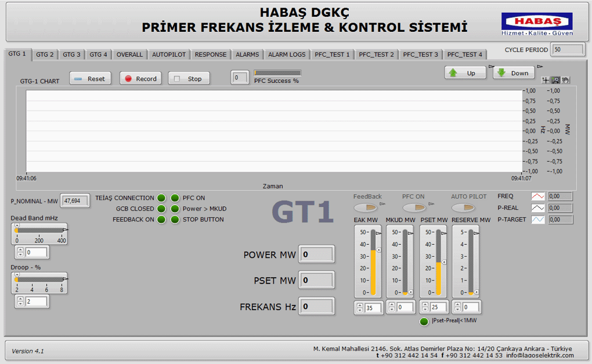
Task: Click the Reset chart button
Action: [90, 78]
